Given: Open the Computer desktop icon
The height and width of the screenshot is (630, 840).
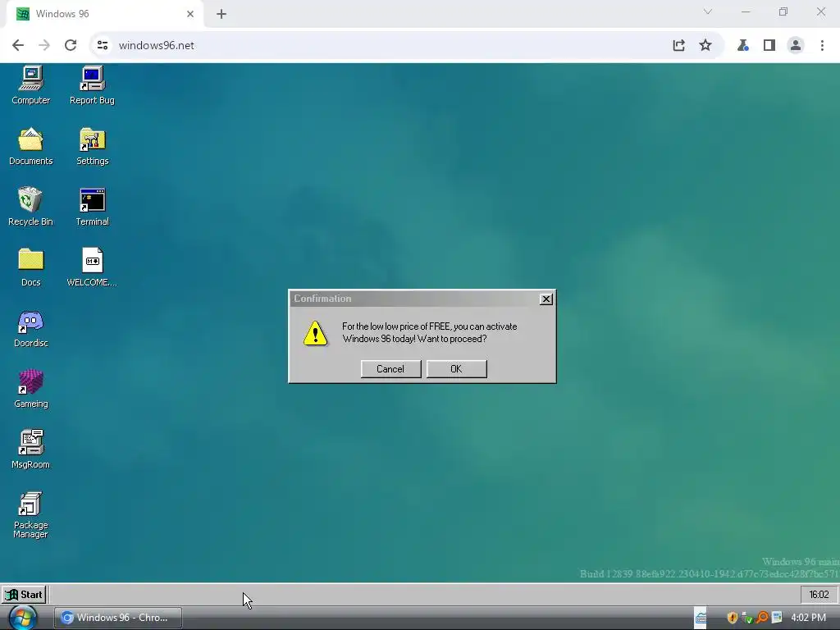Looking at the screenshot, I should 30,85.
